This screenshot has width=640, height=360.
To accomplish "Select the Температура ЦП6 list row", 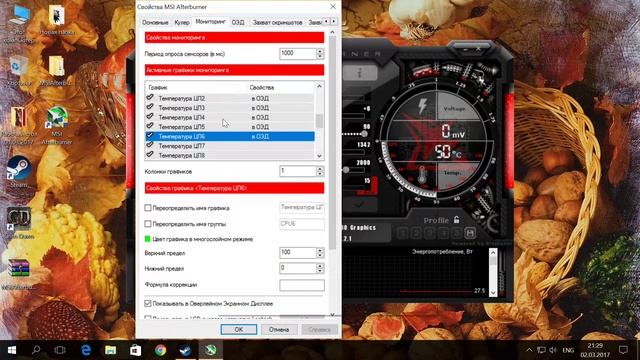I will 230,136.
